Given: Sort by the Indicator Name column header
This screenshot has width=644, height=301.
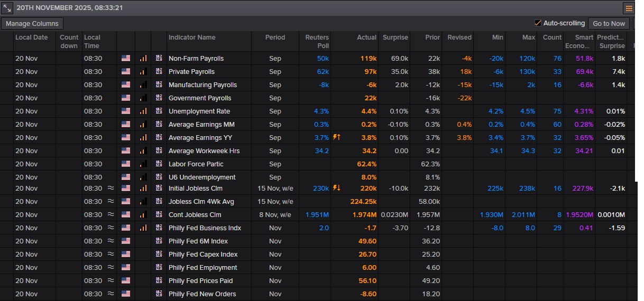Looking at the screenshot, I should pyautogui.click(x=192, y=37).
